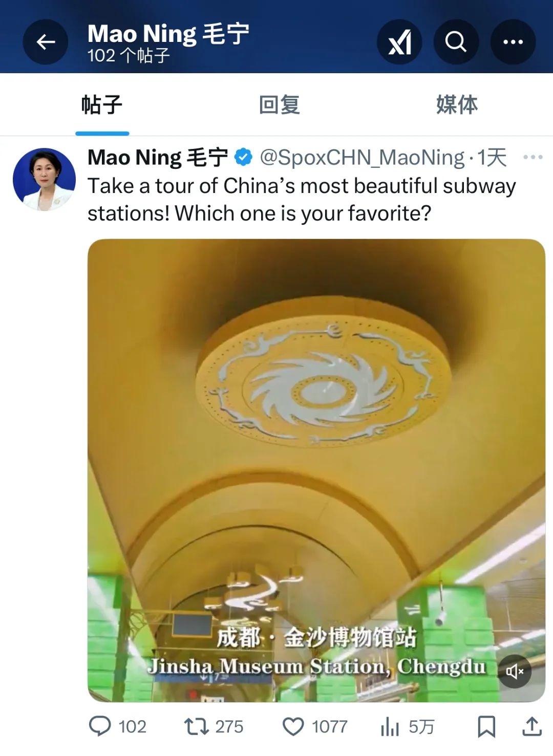Open Mao Ning's profile avatar
The height and width of the screenshot is (756, 553).
coord(44,179)
